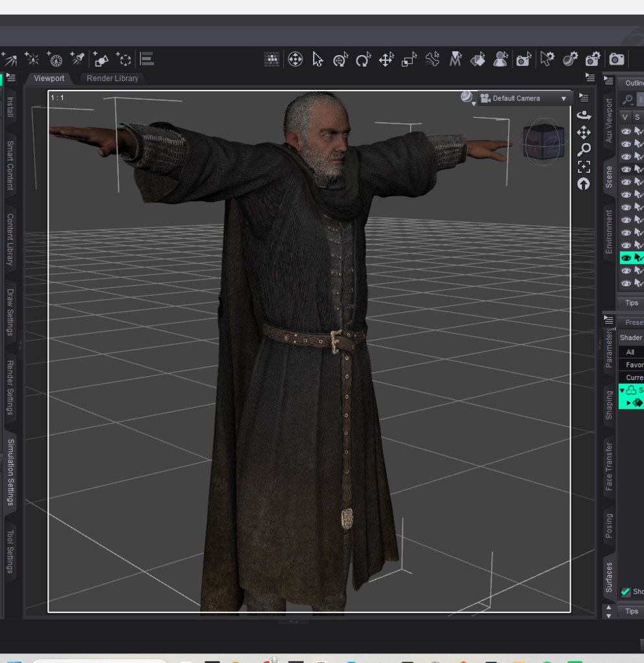Click the view cube in viewport

[x=544, y=142]
